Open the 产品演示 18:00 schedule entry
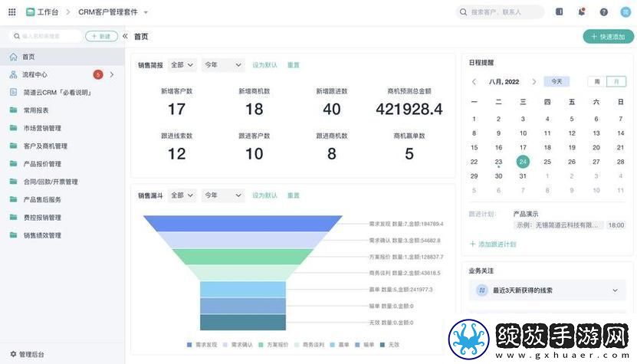This screenshot has height=364, width=637. (x=569, y=220)
